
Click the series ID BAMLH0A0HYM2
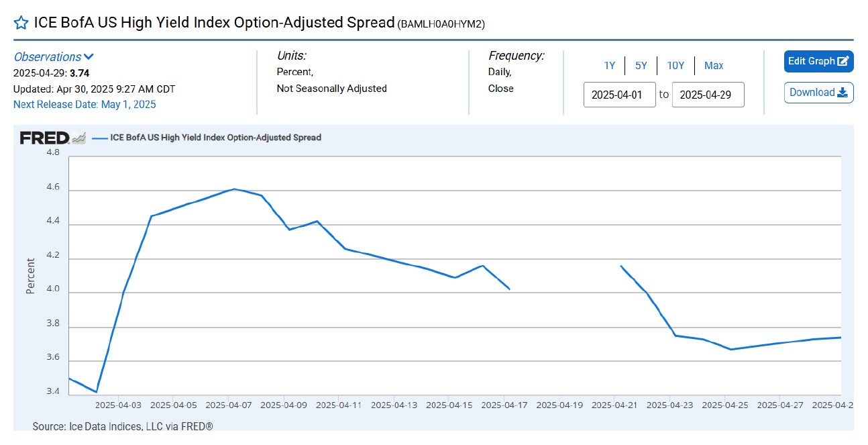[x=441, y=24]
